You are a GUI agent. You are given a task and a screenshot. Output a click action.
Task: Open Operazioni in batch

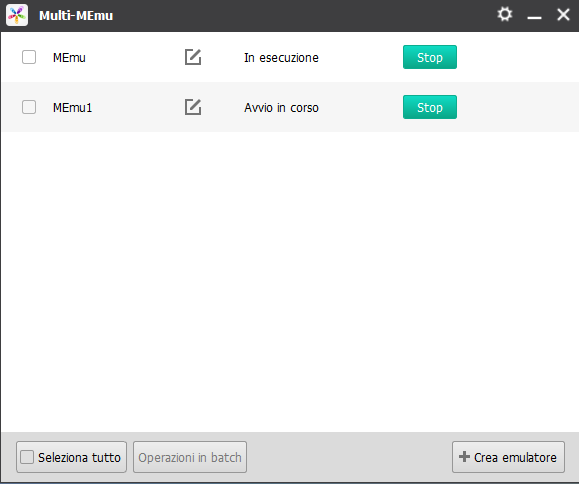tap(190, 457)
